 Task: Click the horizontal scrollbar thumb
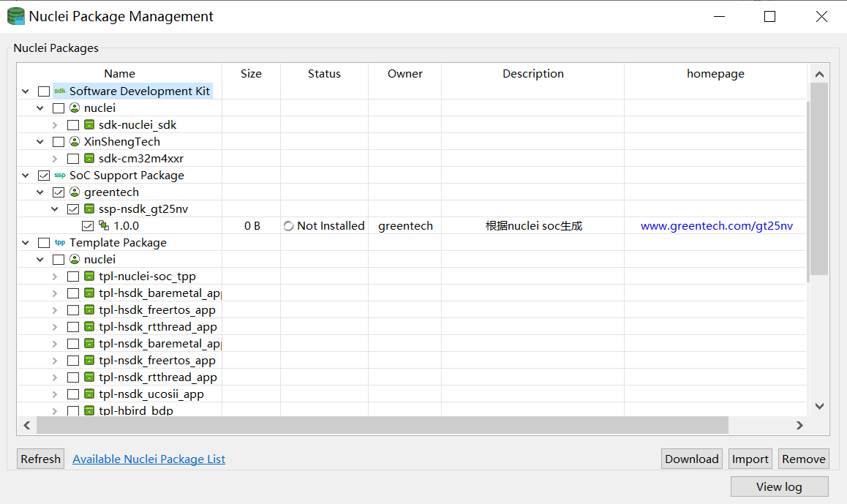coord(383,425)
